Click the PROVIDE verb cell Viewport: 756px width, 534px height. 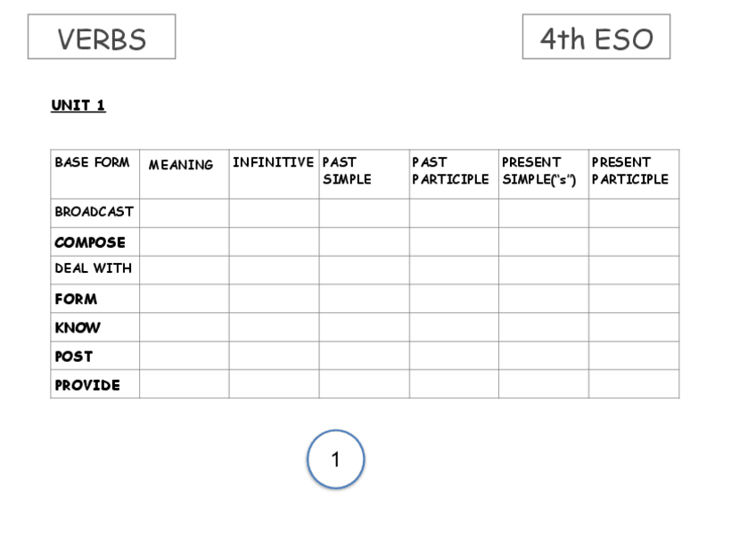click(87, 385)
